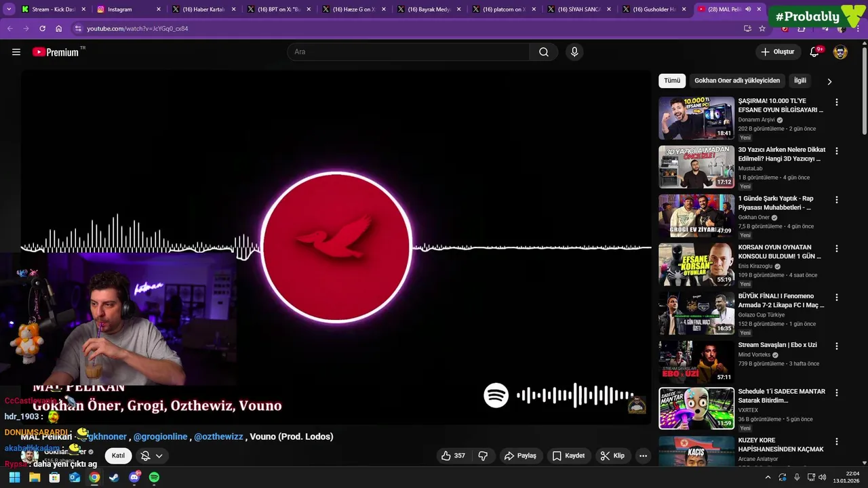The height and width of the screenshot is (488, 868).
Task: Switch to the Instagram tab
Action: click(x=129, y=9)
